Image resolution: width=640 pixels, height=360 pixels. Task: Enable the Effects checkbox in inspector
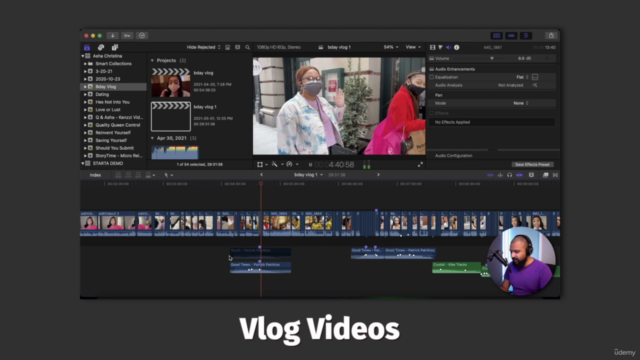click(x=431, y=113)
